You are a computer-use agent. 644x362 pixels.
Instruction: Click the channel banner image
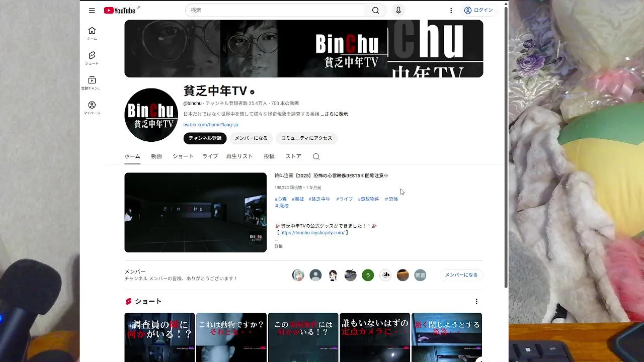point(304,48)
